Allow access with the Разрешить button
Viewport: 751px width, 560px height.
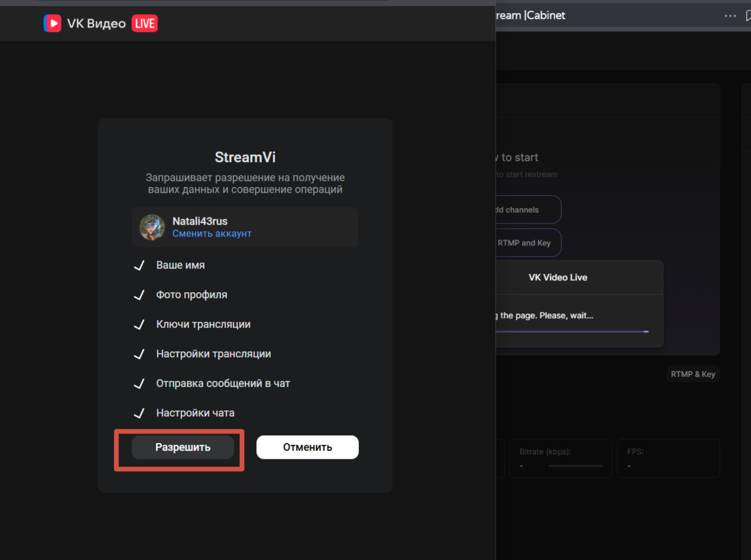point(183,447)
